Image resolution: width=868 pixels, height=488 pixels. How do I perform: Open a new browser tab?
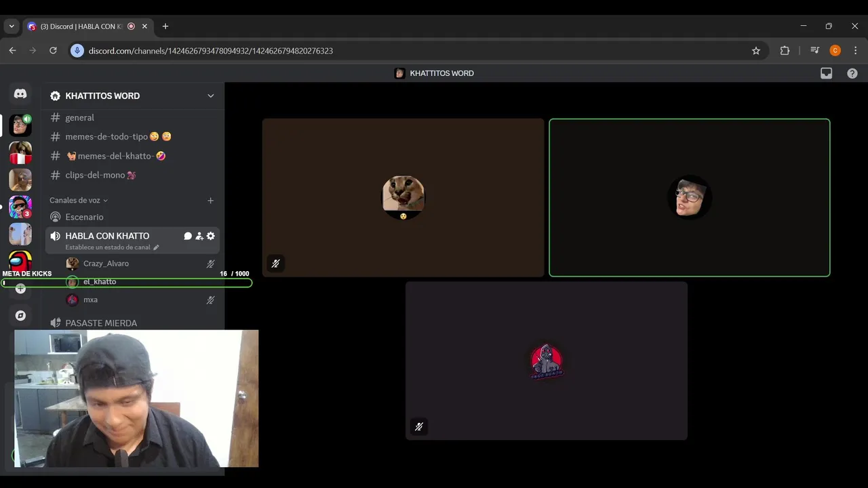pyautogui.click(x=165, y=26)
